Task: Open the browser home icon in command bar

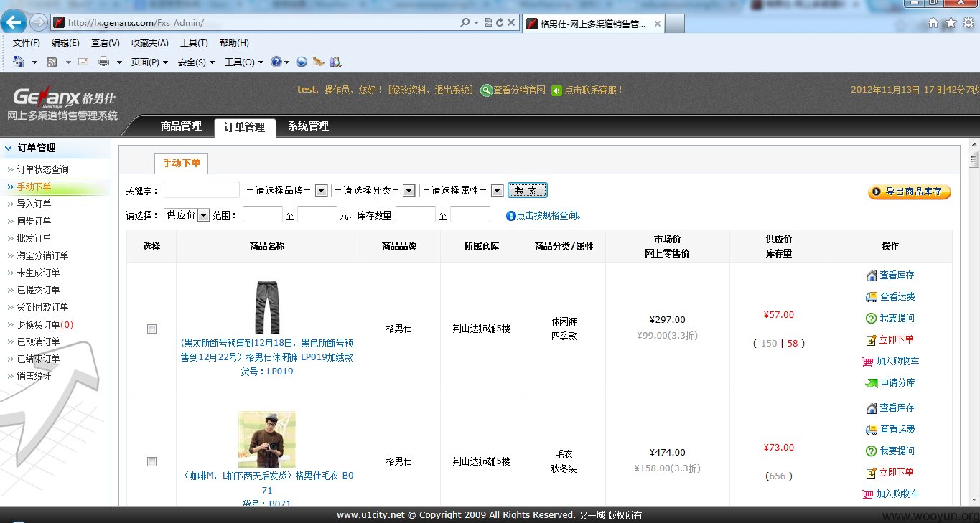Action: [x=19, y=62]
